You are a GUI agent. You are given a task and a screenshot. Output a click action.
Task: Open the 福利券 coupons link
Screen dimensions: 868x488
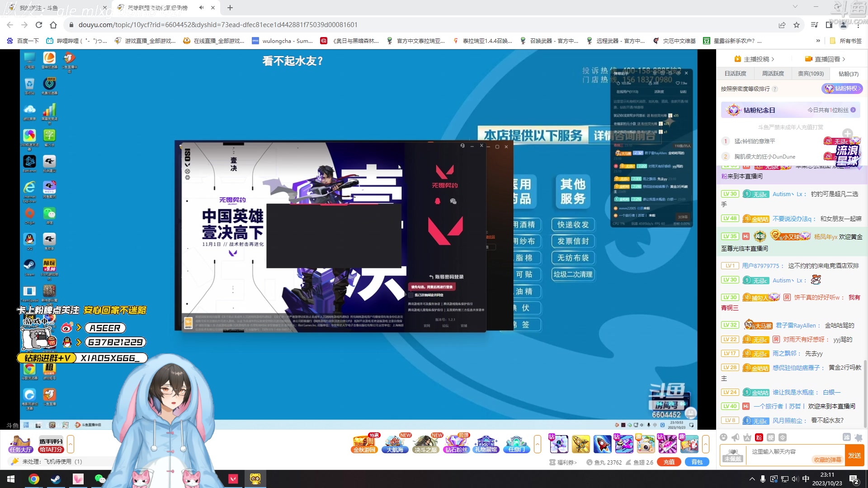[563, 462]
